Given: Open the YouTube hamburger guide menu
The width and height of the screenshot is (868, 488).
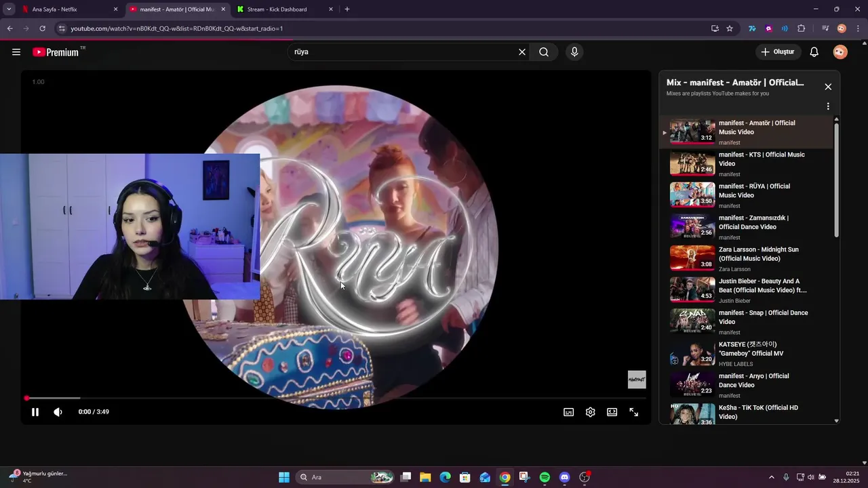Looking at the screenshot, I should (16, 52).
